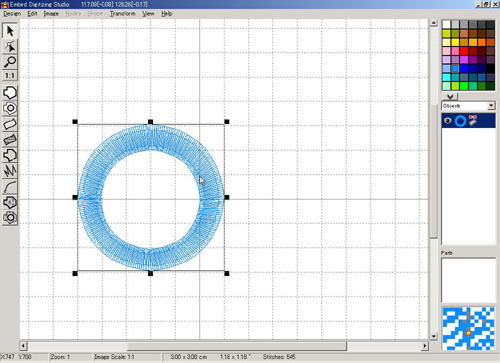Image resolution: width=500 pixels, height=363 pixels.
Task: Click the 1:1 zoom button
Action: pyautogui.click(x=10, y=76)
